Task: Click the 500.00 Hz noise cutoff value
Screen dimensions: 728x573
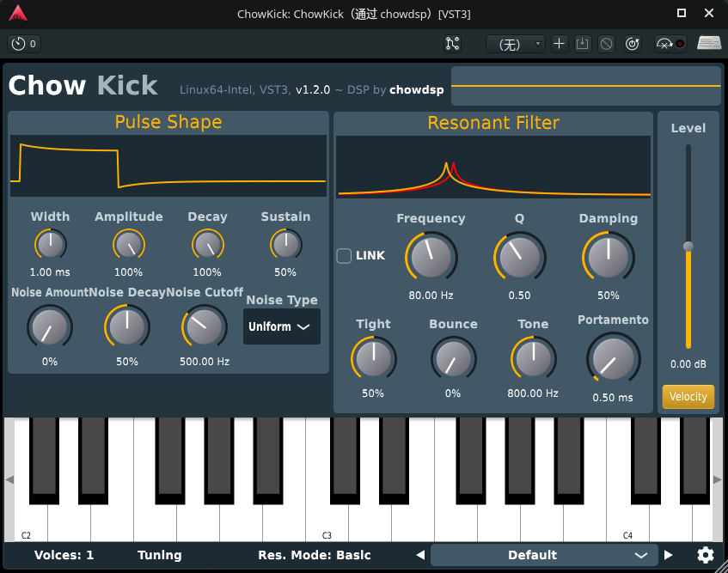Action: pos(205,362)
